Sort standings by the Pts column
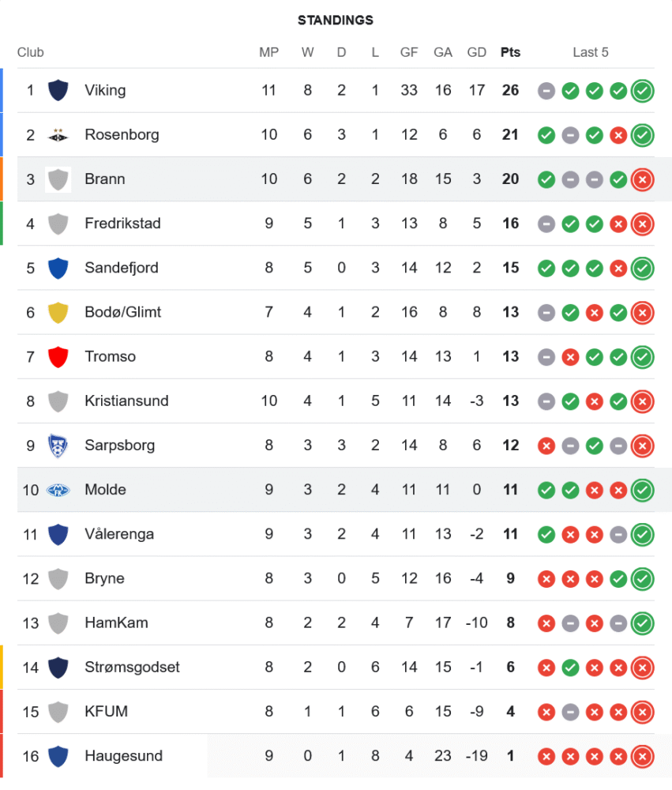 510,52
